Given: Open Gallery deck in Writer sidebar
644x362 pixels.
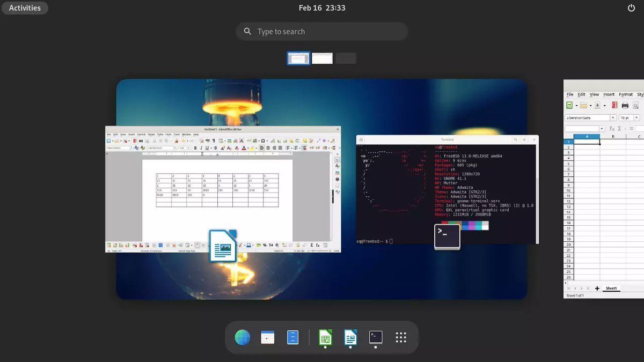Looking at the screenshot, I should tap(337, 173).
